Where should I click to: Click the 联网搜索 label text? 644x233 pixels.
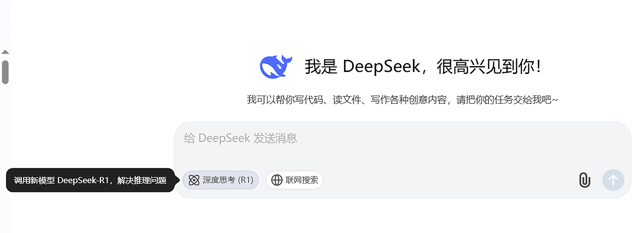pos(302,180)
